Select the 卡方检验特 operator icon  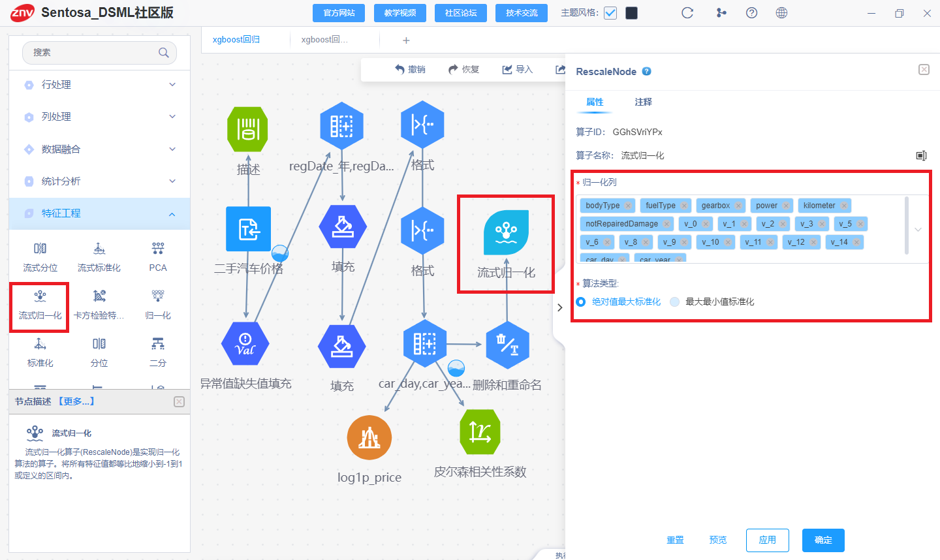(99, 296)
